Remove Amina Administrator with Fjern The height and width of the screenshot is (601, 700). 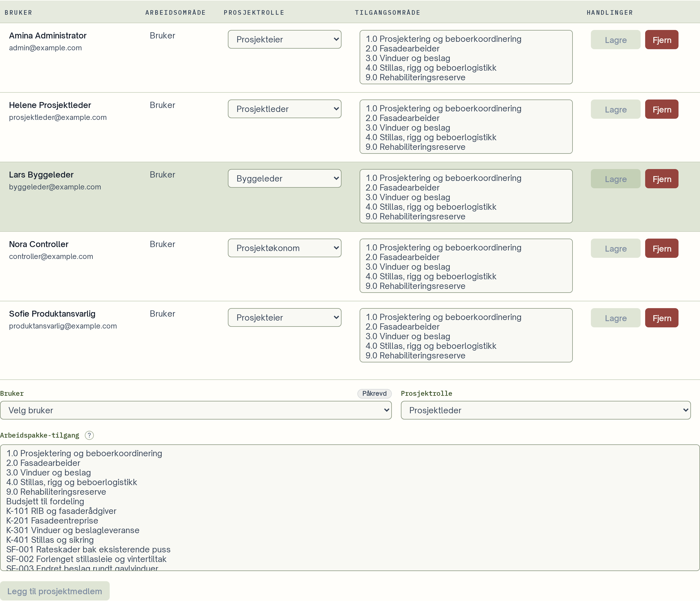[x=662, y=40]
